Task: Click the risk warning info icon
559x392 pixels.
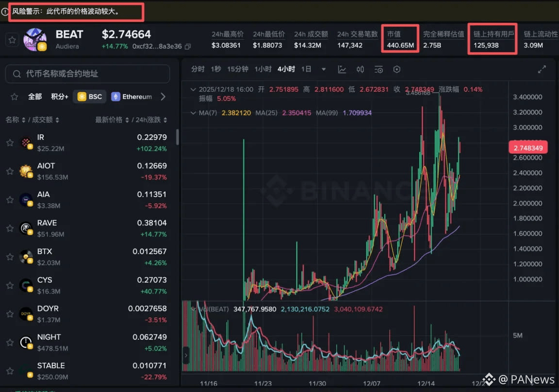Action: tap(4, 12)
